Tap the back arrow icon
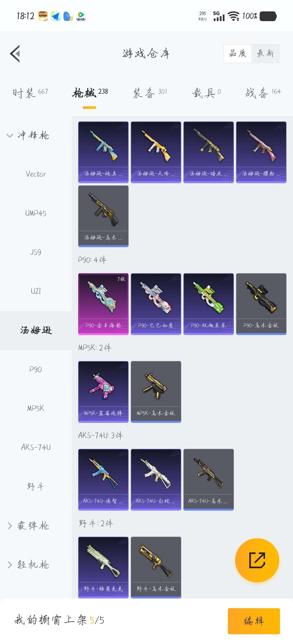Image resolution: width=293 pixels, height=644 pixels. pyautogui.click(x=15, y=53)
